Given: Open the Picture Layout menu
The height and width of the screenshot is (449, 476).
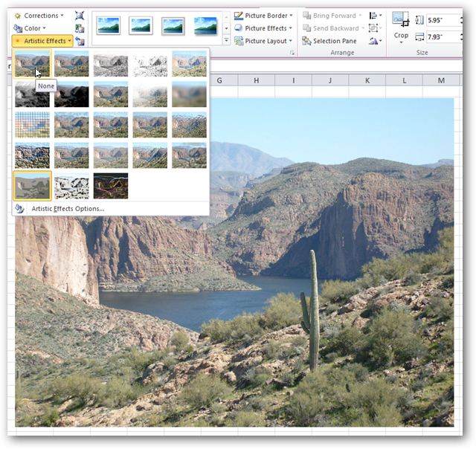Looking at the screenshot, I should [x=263, y=41].
